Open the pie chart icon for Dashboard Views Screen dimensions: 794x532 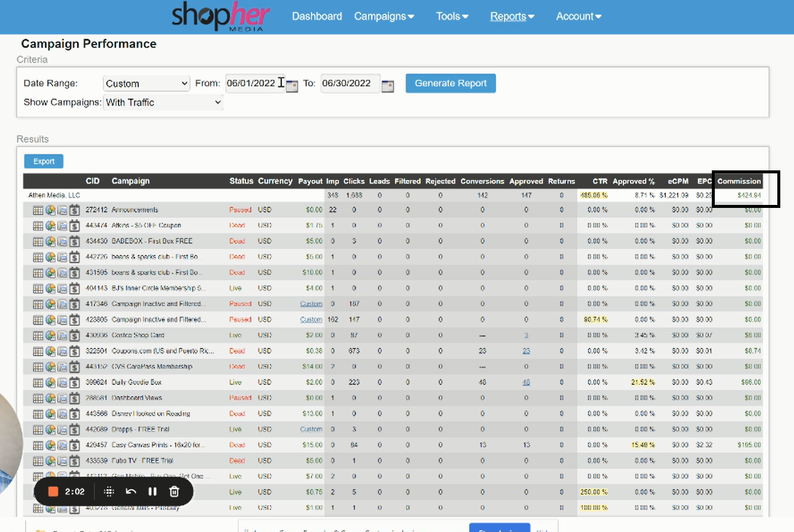pos(51,398)
